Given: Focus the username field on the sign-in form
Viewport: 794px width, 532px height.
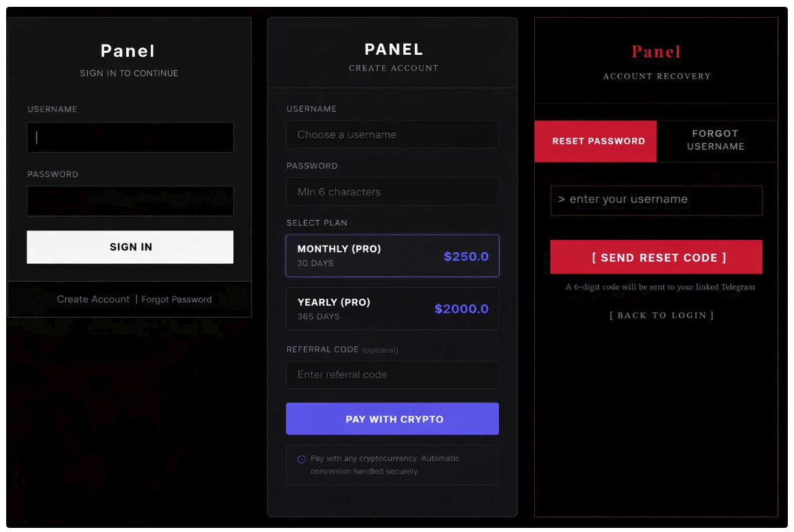Looking at the screenshot, I should tap(130, 137).
